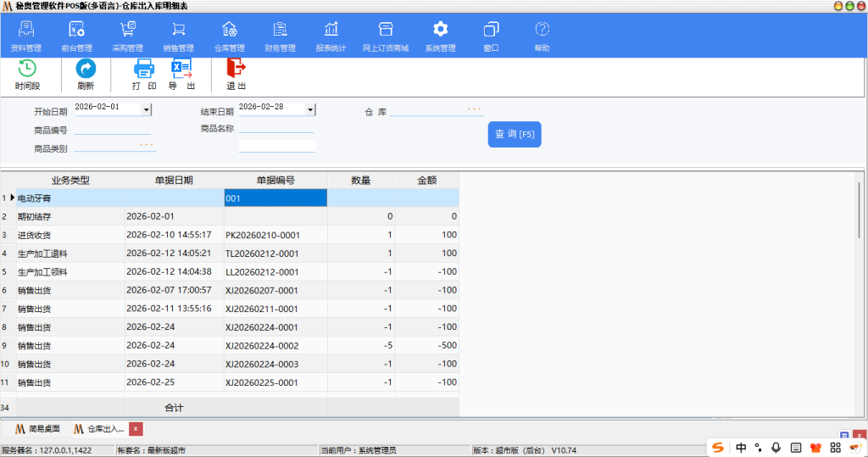This screenshot has height=457, width=868.
Task: Sort by the 单据日期 column header
Action: pyautogui.click(x=174, y=180)
